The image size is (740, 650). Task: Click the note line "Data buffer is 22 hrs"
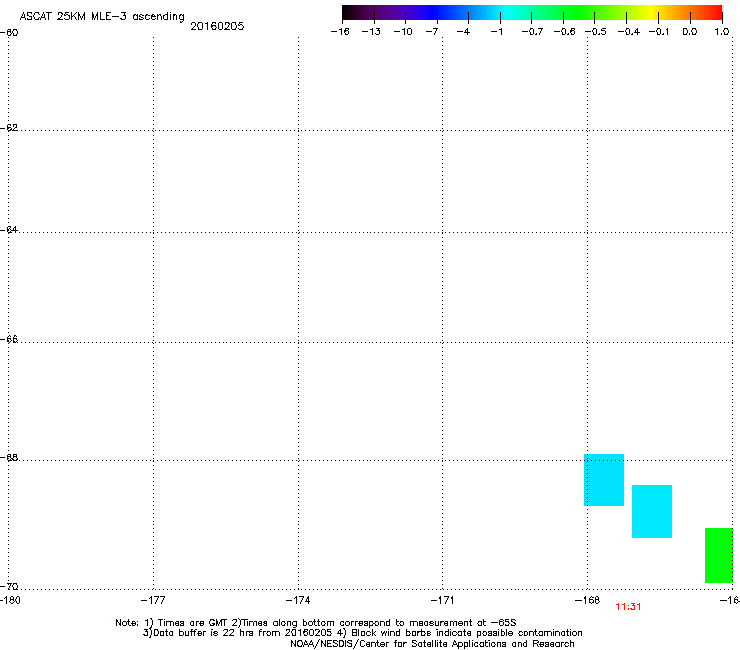(362, 633)
